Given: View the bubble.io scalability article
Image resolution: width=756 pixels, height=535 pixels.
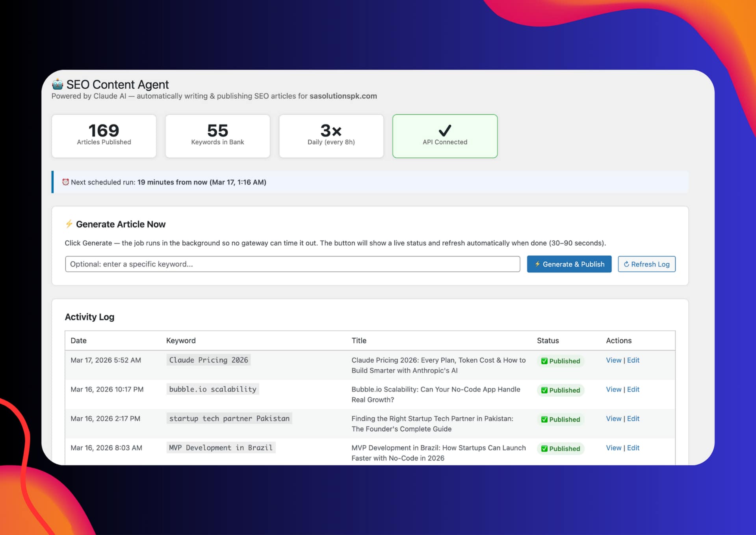Looking at the screenshot, I should click(613, 389).
